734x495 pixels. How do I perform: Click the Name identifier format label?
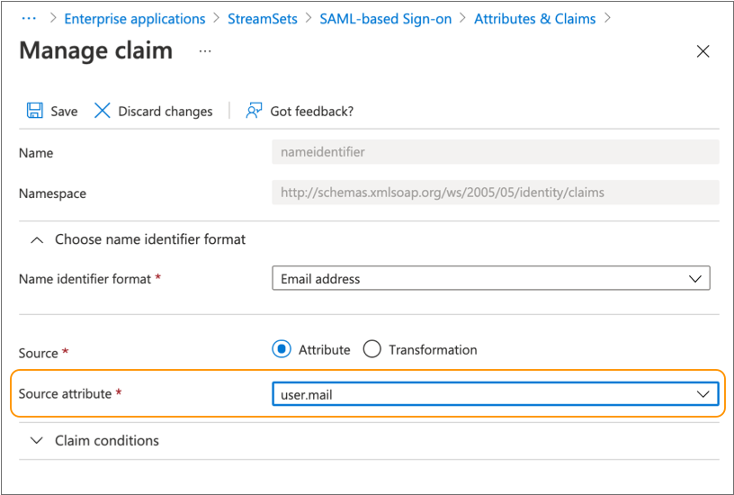(x=85, y=279)
